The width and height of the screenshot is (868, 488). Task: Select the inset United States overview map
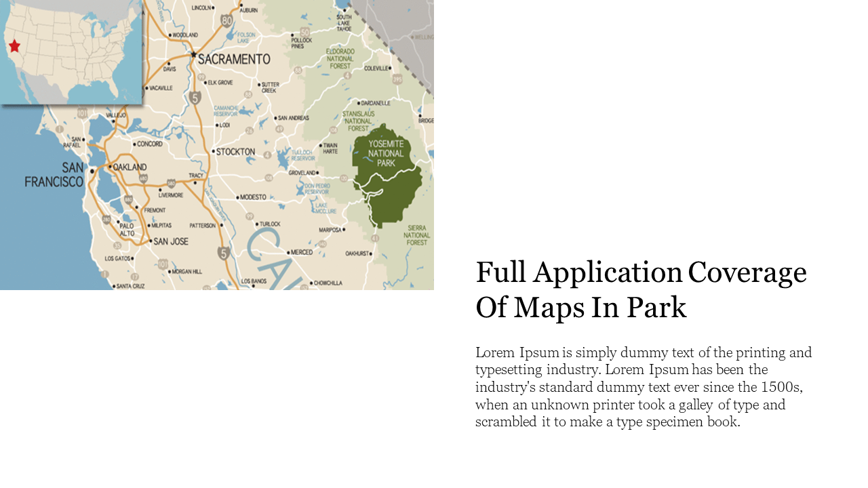point(71,52)
